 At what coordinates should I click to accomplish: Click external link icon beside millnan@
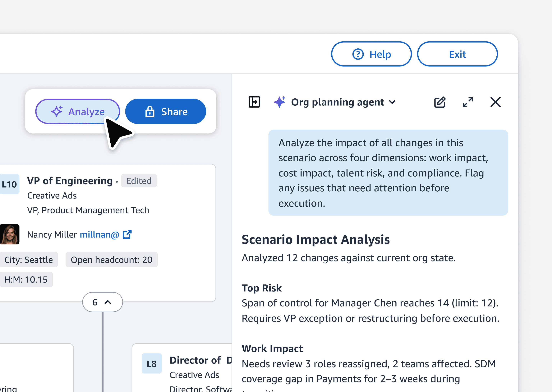point(127,234)
